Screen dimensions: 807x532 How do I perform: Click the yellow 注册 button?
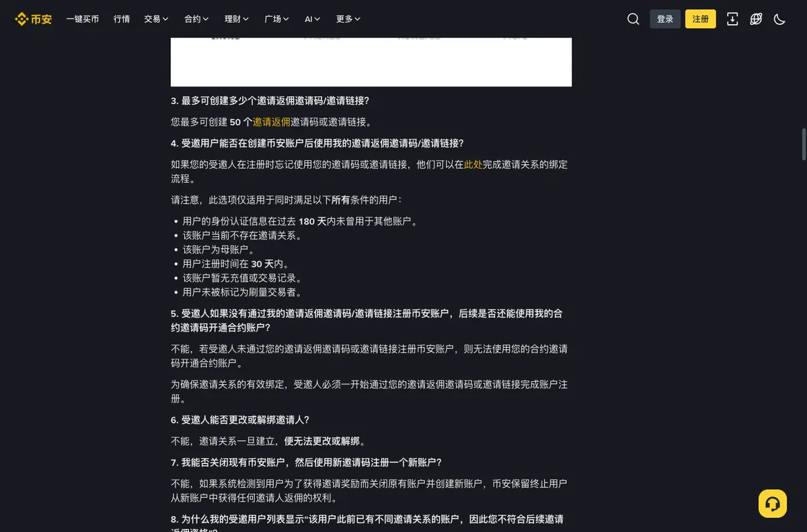pyautogui.click(x=701, y=19)
